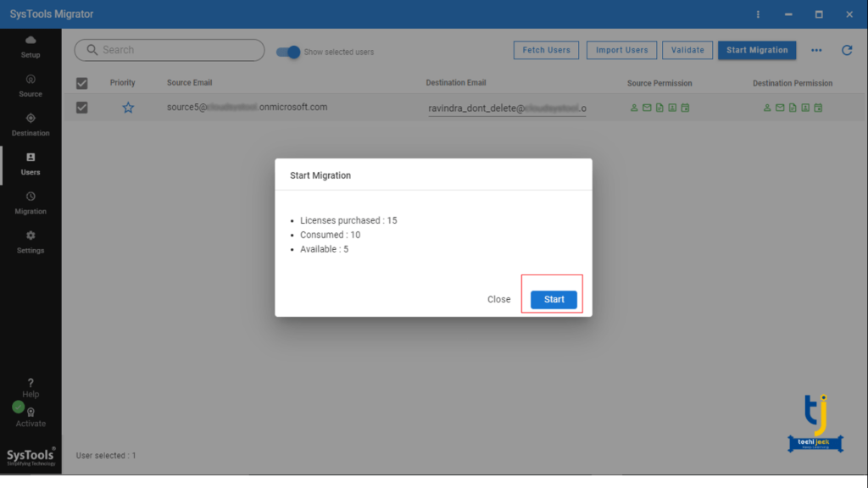Click the Destination Permission column header
The width and height of the screenshot is (868, 488).
click(x=793, y=83)
